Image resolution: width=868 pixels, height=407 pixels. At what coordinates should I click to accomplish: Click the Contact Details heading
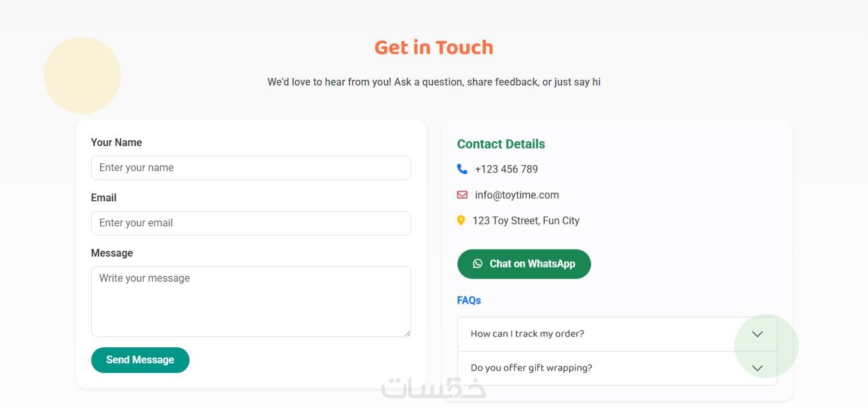coord(501,144)
